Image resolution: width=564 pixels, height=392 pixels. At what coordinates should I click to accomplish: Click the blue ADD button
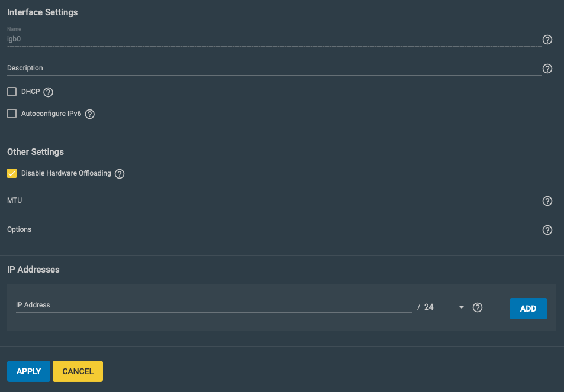coord(528,309)
